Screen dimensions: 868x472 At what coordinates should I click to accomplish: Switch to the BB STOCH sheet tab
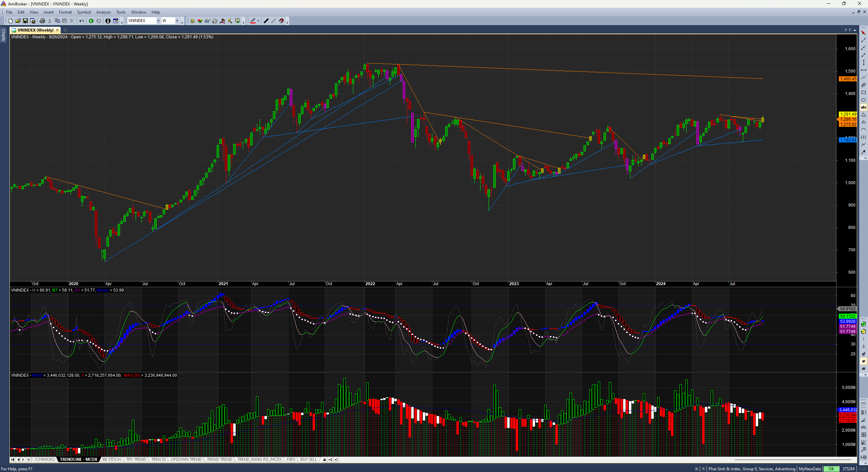[x=112, y=459]
